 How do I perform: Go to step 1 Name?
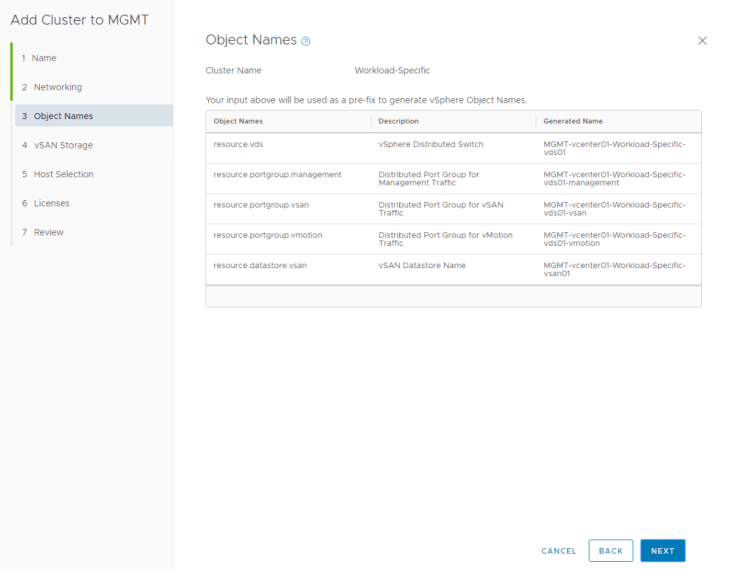click(x=44, y=58)
